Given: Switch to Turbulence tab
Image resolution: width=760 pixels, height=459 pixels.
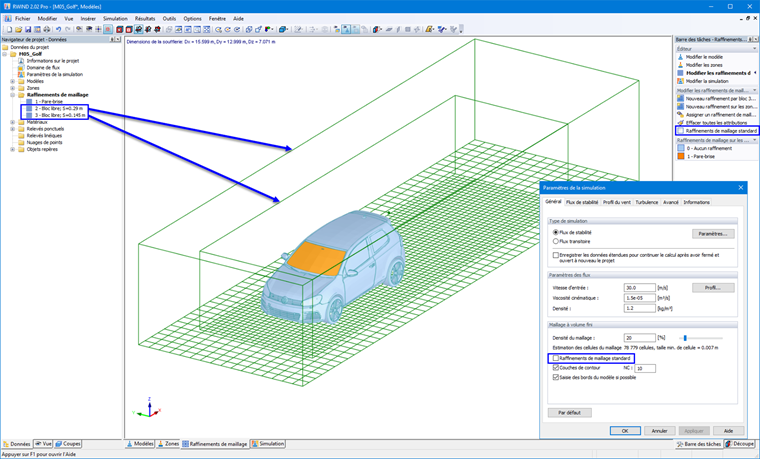Looking at the screenshot, I should (647, 202).
